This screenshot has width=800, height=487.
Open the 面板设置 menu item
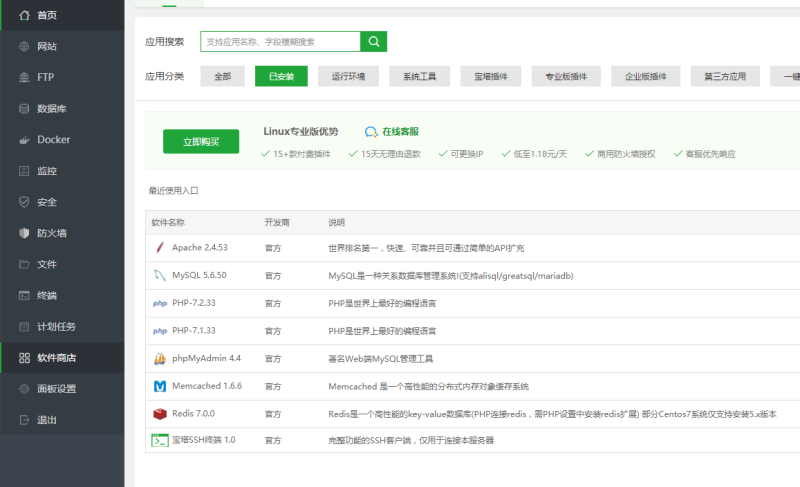[x=62, y=389]
